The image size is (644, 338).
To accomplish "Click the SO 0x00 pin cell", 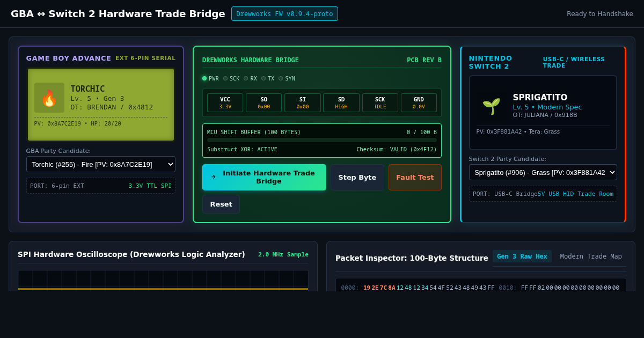I will 264,102.
